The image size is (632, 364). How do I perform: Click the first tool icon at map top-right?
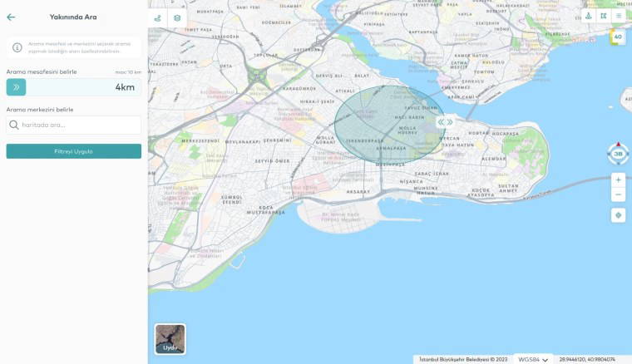589,16
